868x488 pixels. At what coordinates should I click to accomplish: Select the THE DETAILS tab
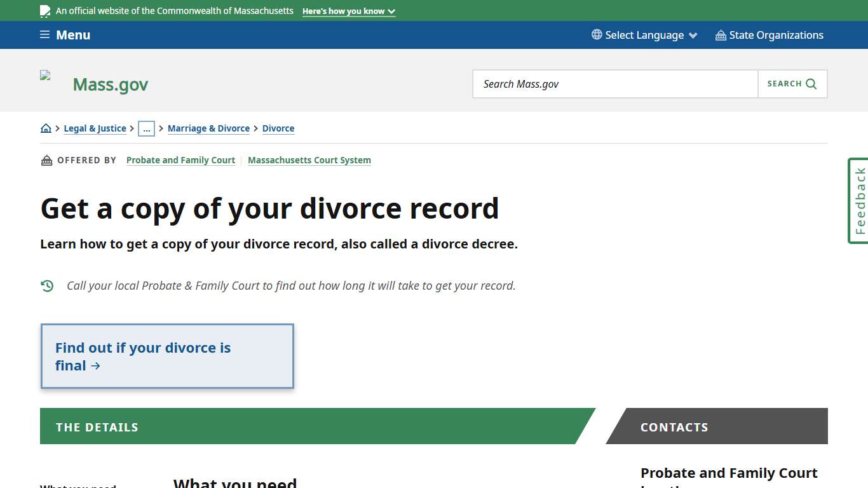(97, 426)
